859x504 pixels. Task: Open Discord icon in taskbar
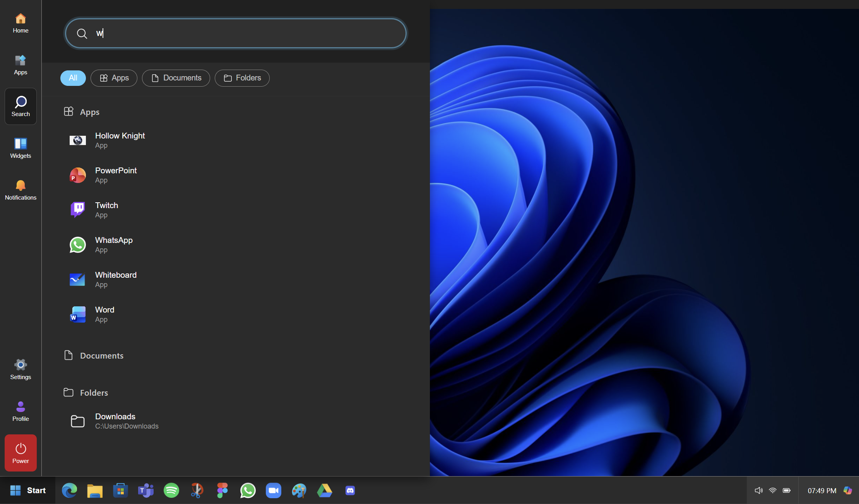[350, 490]
